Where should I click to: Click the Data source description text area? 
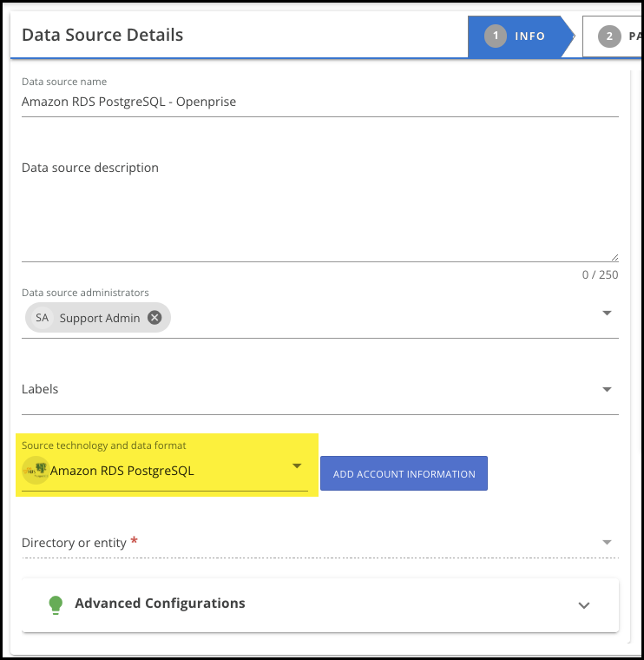click(319, 208)
